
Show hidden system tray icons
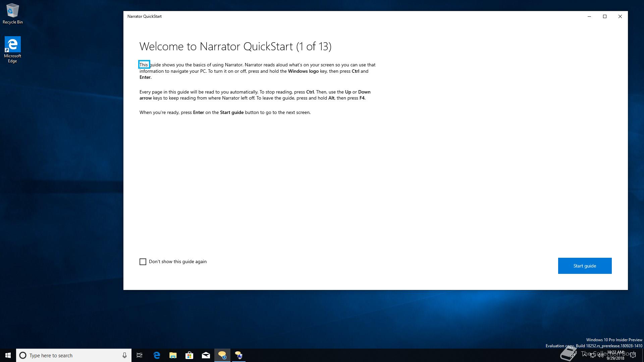pyautogui.click(x=585, y=355)
